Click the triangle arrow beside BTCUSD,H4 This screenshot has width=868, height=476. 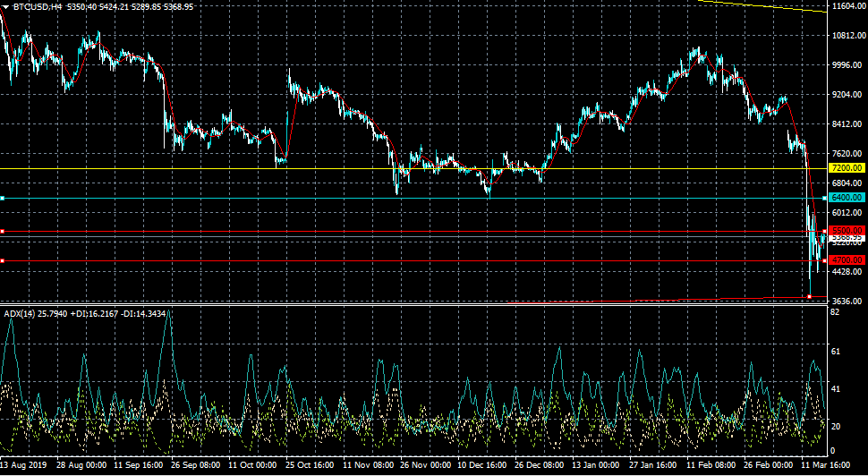pyautogui.click(x=6, y=6)
